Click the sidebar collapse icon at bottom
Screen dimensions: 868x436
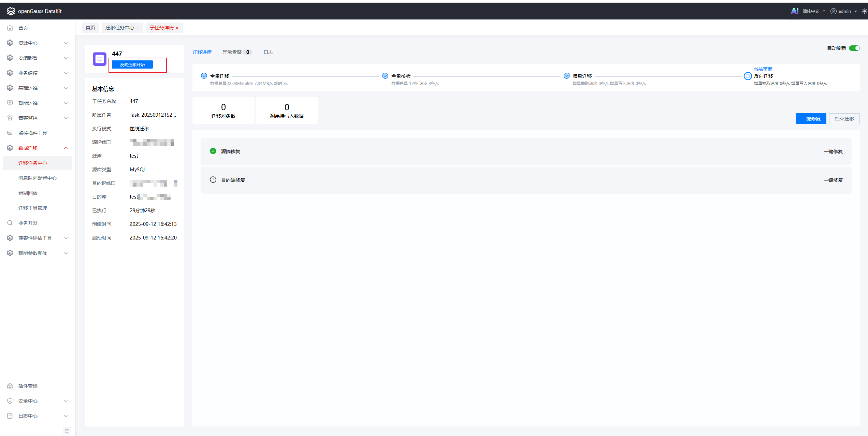tap(67, 431)
